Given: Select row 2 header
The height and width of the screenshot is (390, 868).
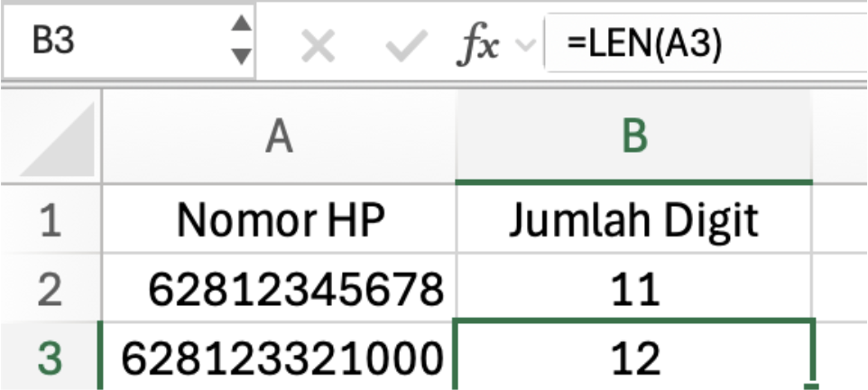Looking at the screenshot, I should [x=51, y=289].
